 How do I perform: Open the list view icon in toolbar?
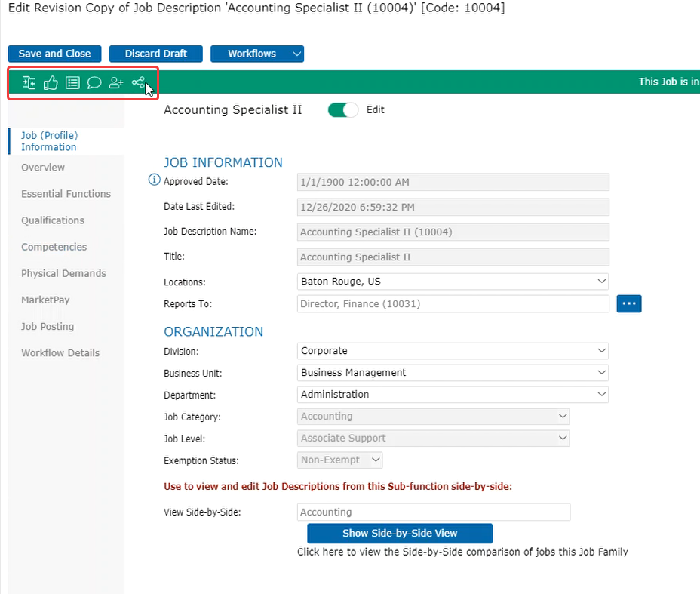point(72,83)
